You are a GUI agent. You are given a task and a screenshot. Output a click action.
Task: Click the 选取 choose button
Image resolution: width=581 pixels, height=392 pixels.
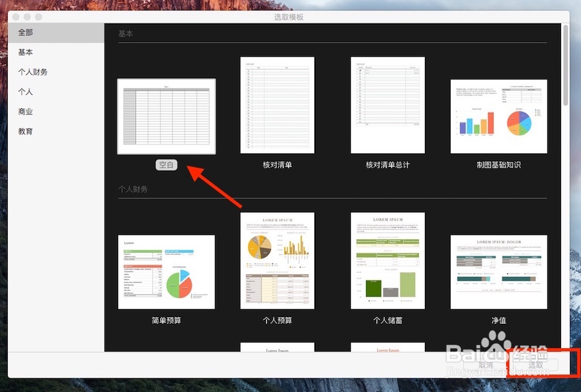[535, 365]
